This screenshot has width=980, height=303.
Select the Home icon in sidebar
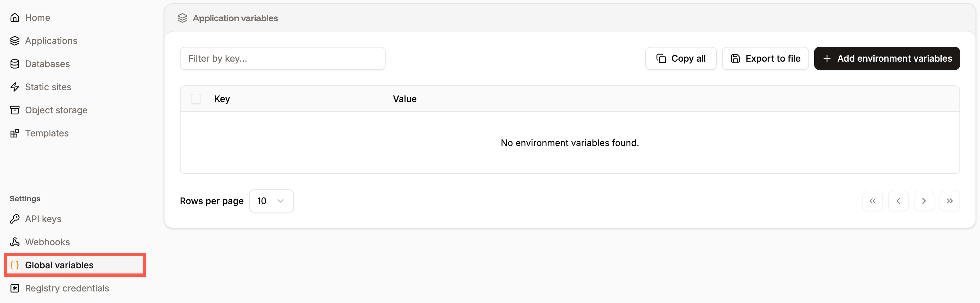14,17
